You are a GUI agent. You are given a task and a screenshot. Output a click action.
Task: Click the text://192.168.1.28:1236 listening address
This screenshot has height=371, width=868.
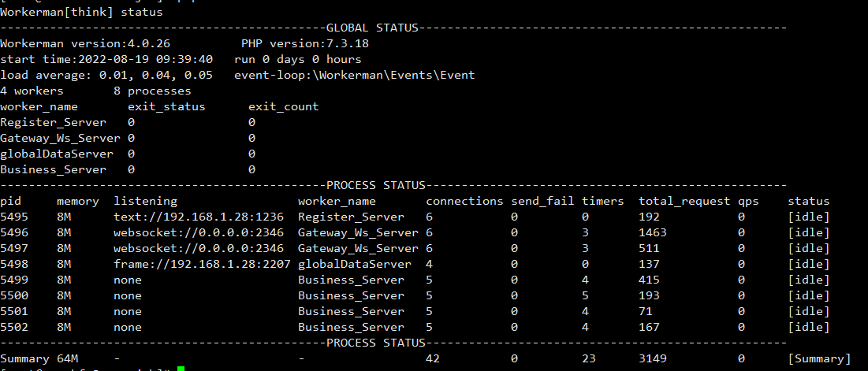coord(199,217)
